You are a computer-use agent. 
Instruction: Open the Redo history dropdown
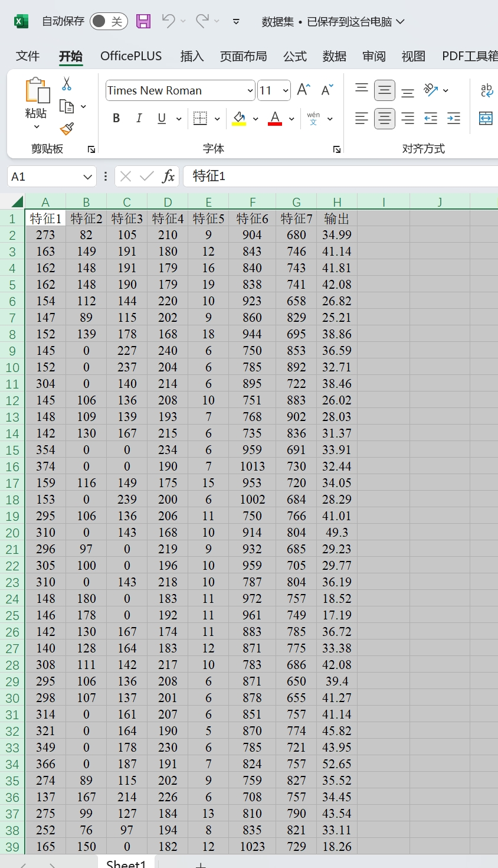pyautogui.click(x=217, y=21)
